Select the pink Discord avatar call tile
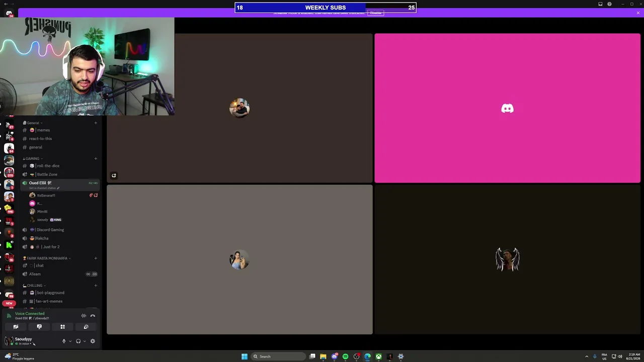Viewport: 644px width, 362px height. point(507,108)
